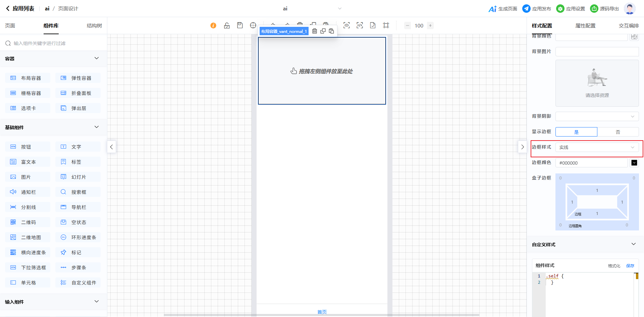Click the unlock icon in toolbar

click(x=227, y=25)
